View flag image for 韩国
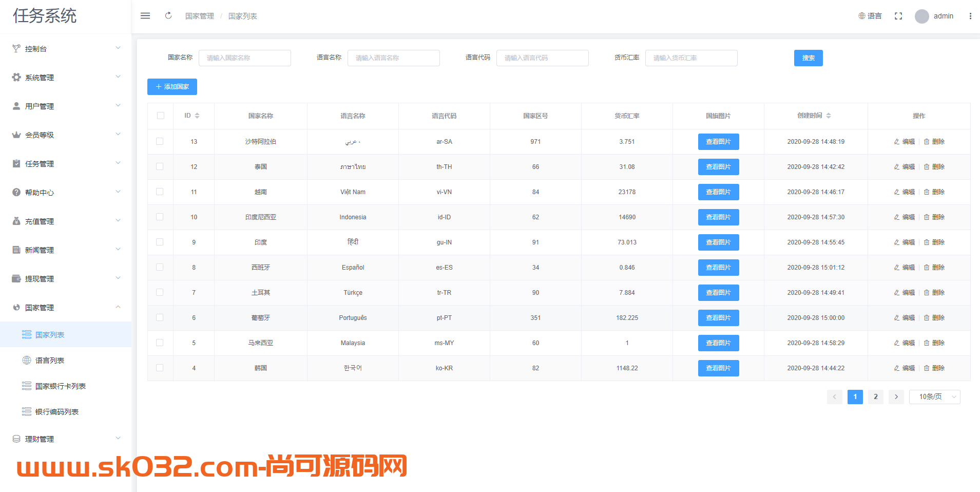 718,368
